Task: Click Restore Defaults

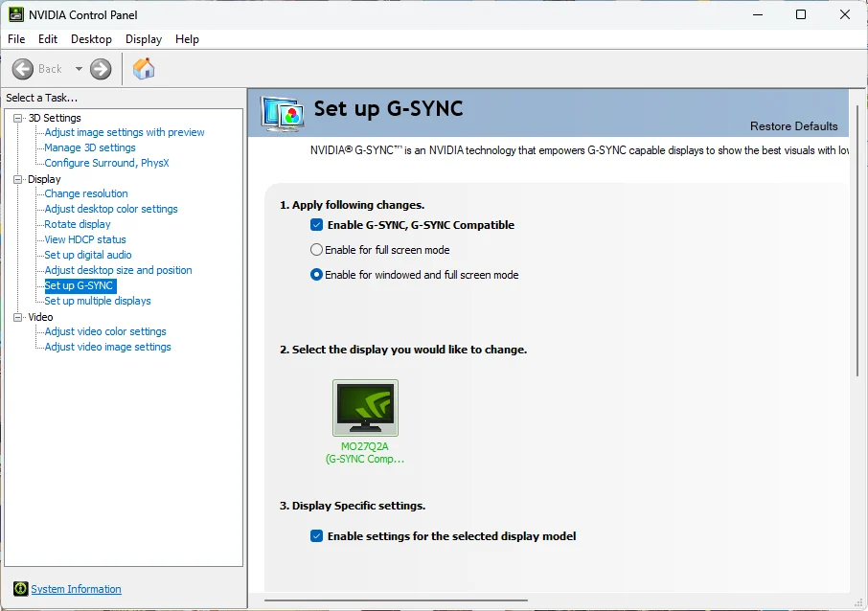Action: pyautogui.click(x=794, y=126)
